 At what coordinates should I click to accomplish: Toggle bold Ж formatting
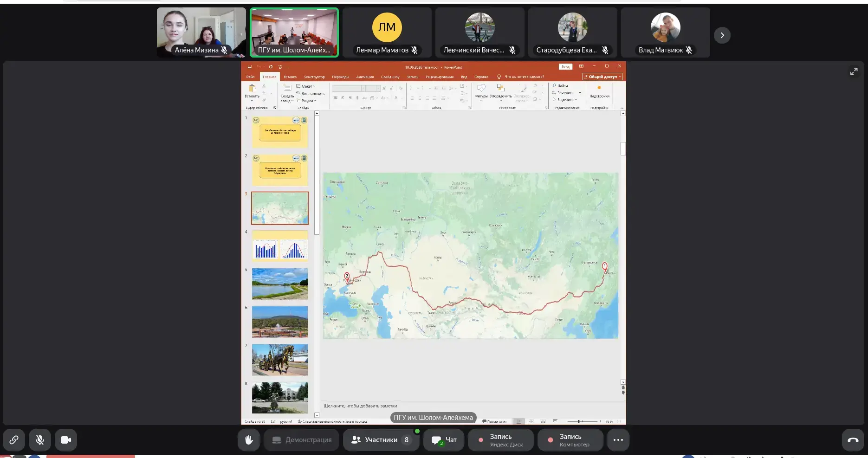335,98
